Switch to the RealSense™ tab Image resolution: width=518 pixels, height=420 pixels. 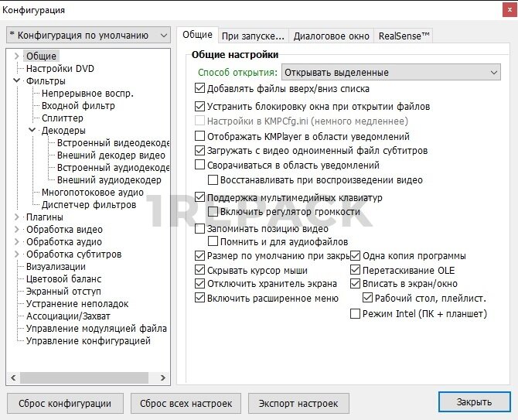[404, 36]
